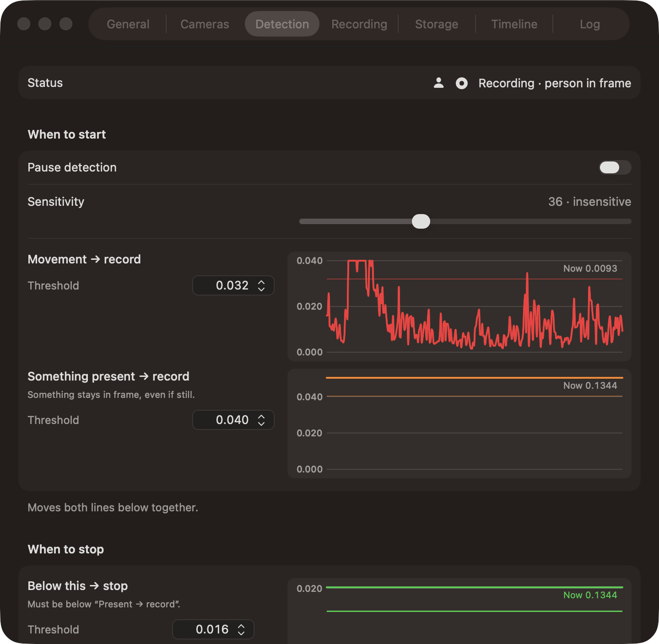Image resolution: width=659 pixels, height=644 pixels.
Task: Click 'Must be below "Present → record".' note
Action: [104, 604]
